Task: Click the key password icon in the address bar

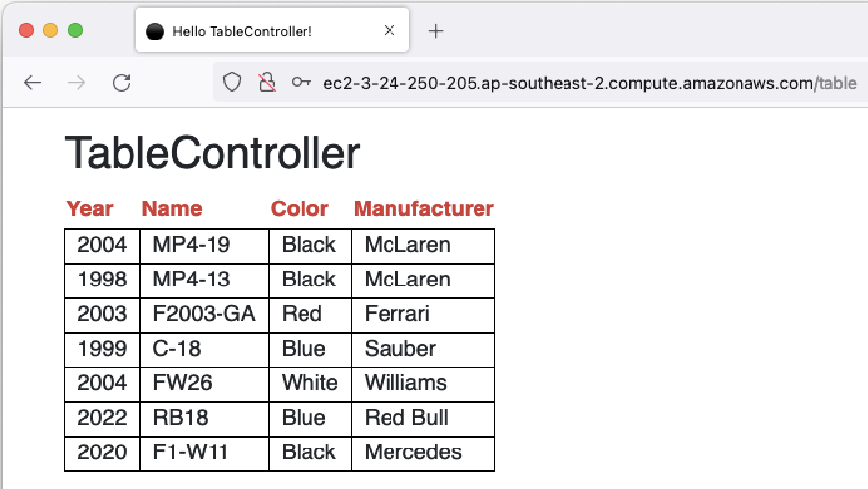Action: pyautogui.click(x=302, y=83)
